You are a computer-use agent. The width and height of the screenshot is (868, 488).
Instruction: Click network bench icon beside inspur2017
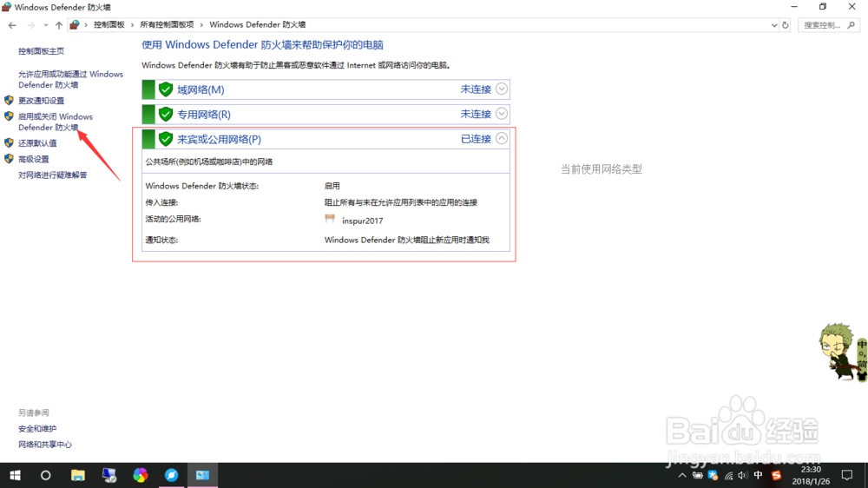coord(330,219)
